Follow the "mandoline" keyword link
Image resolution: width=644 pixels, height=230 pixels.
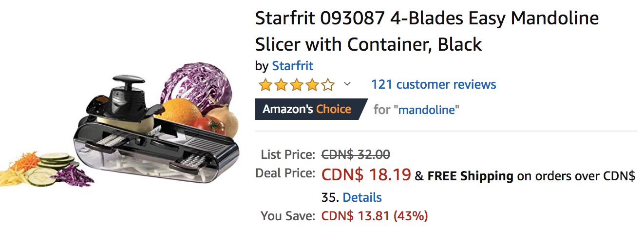tap(429, 110)
